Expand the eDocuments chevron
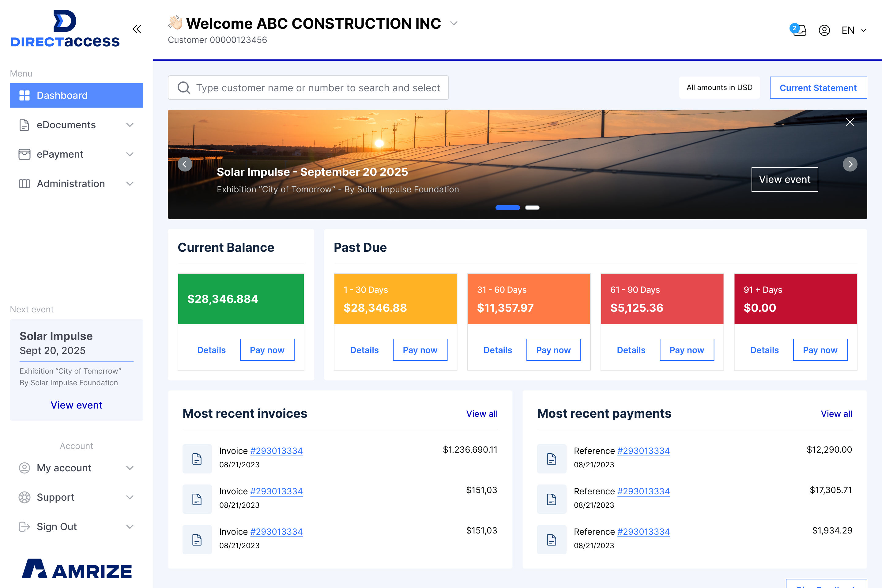Viewport: 882px width, 588px height. (130, 125)
